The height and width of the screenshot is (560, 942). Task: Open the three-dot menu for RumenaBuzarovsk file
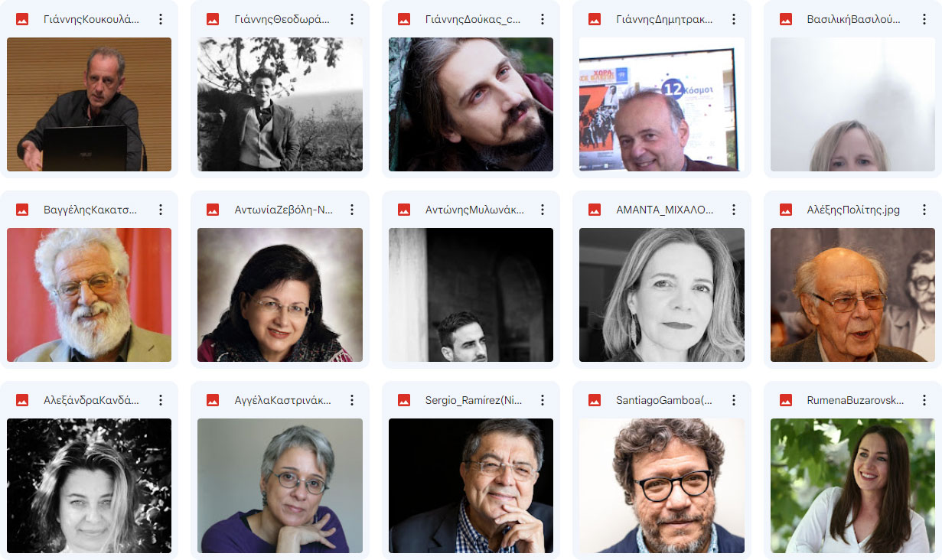pos(924,400)
